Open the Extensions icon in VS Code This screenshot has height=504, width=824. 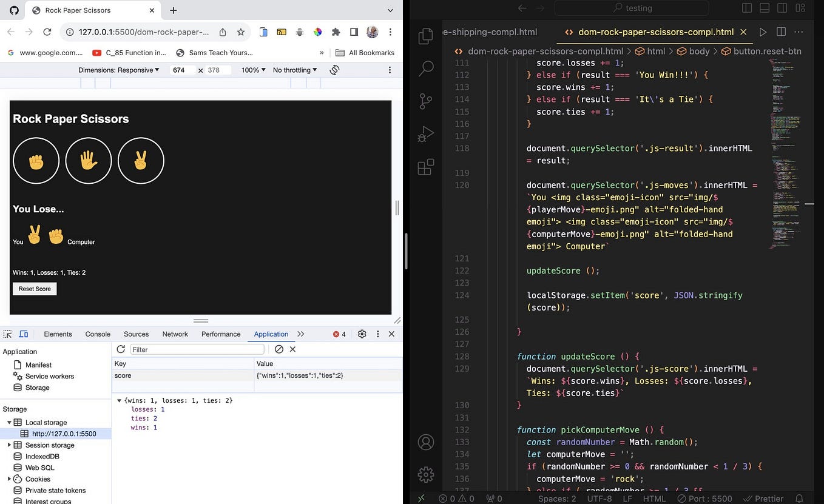click(x=426, y=166)
